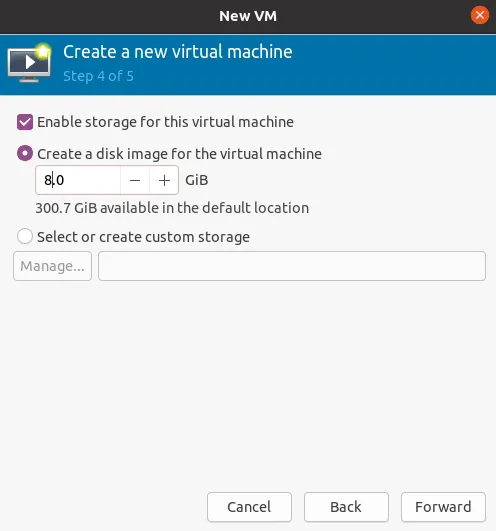Uncheck Enable storage for this virtual machine
496x531 pixels.
click(x=25, y=122)
